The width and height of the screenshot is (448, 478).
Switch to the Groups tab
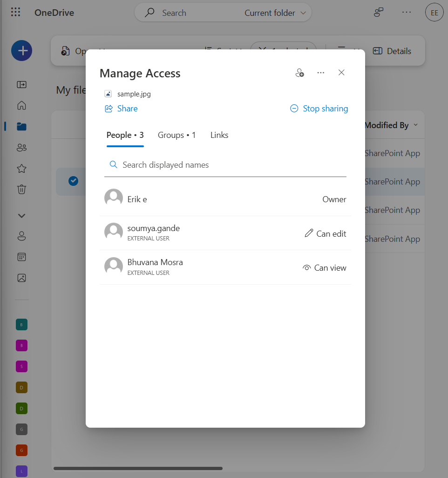click(x=177, y=135)
